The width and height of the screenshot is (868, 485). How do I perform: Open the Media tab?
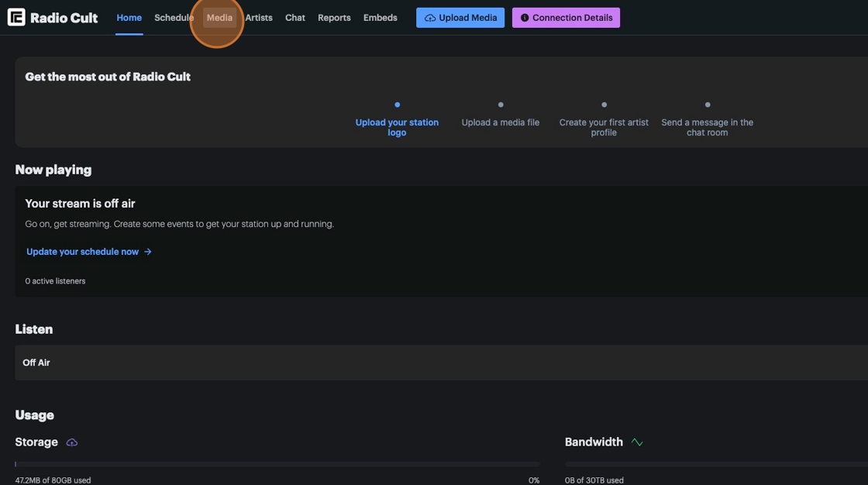coord(219,18)
